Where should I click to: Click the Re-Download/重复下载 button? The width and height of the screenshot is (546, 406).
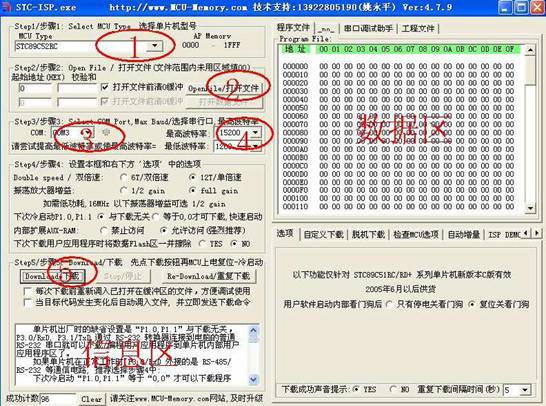(209, 276)
